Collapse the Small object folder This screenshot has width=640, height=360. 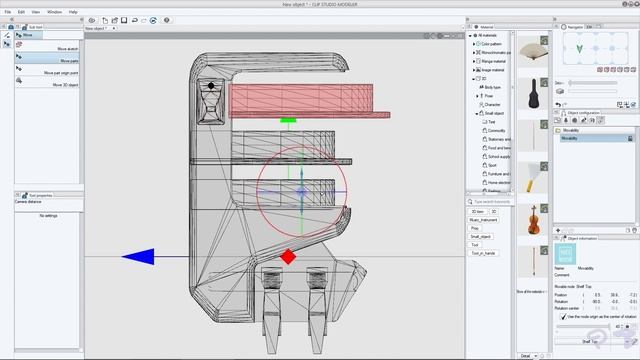pos(477,113)
